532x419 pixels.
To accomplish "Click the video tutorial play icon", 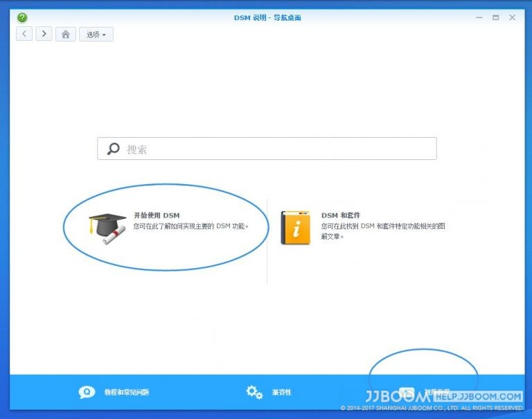I will point(407,393).
